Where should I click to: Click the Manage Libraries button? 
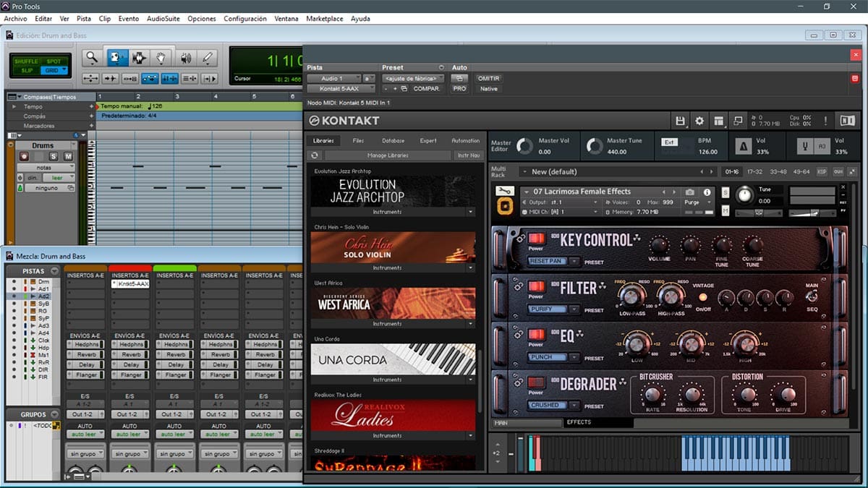(388, 155)
